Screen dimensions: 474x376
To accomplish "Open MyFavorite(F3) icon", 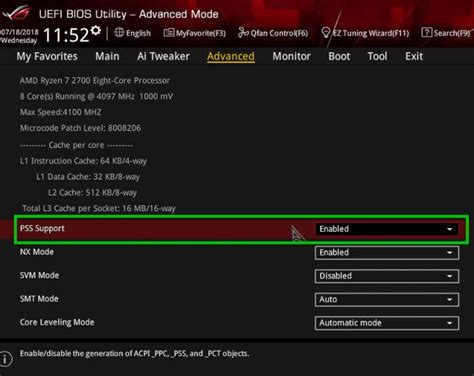I will 169,33.
